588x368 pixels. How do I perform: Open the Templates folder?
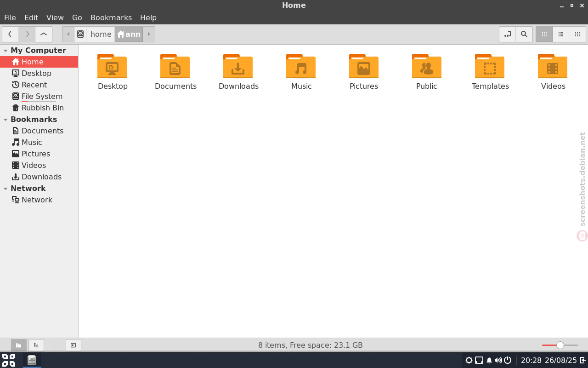490,72
